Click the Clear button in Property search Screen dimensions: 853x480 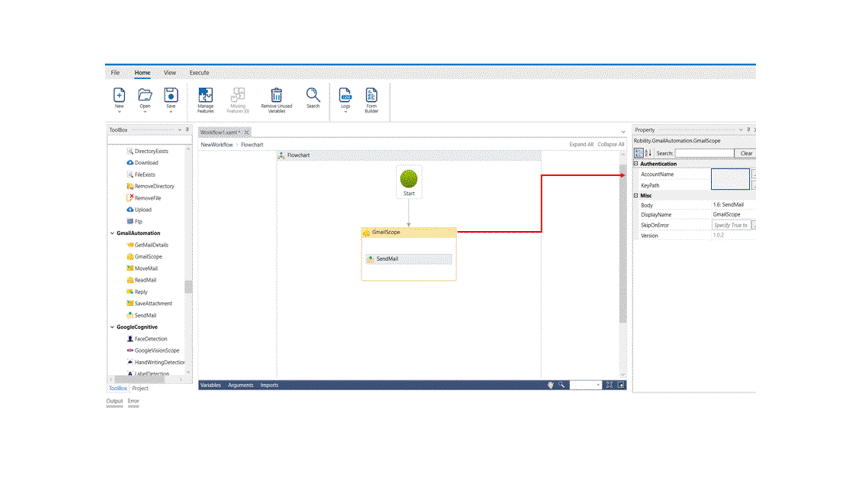click(746, 153)
